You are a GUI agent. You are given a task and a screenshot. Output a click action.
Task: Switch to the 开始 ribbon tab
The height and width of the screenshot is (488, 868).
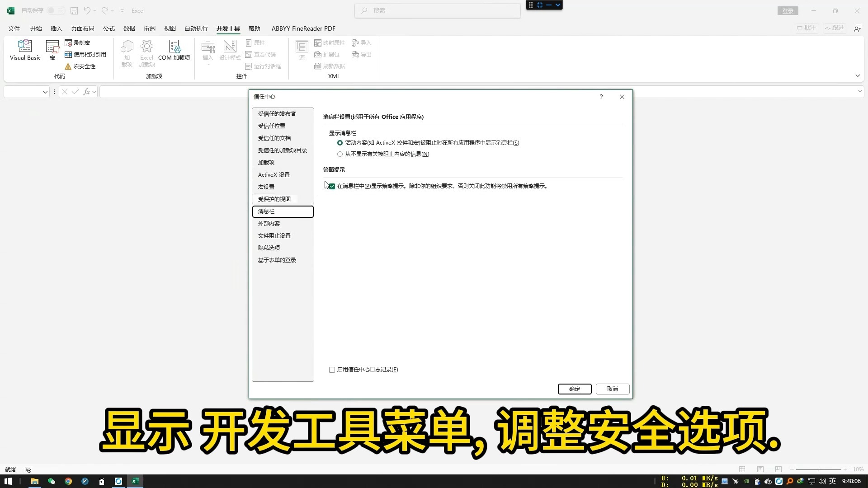(36, 28)
